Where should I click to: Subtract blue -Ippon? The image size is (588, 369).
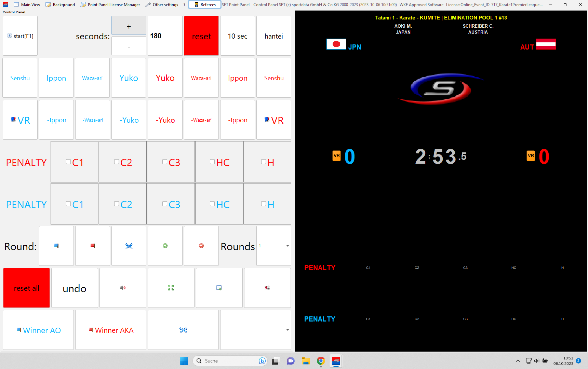point(56,120)
